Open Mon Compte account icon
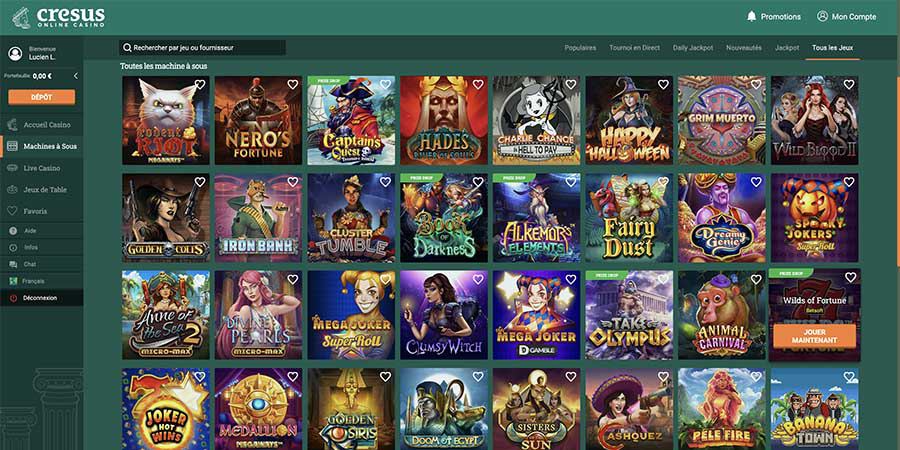This screenshot has width=900, height=450. click(x=822, y=16)
